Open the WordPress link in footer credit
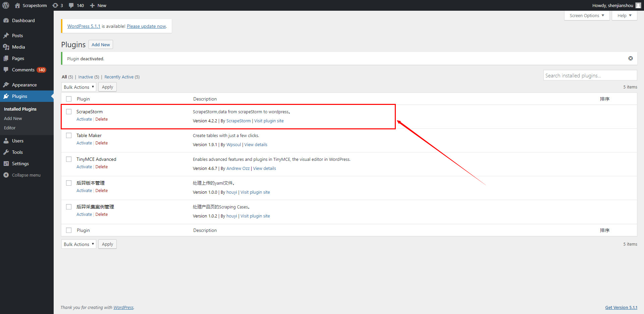 123,307
